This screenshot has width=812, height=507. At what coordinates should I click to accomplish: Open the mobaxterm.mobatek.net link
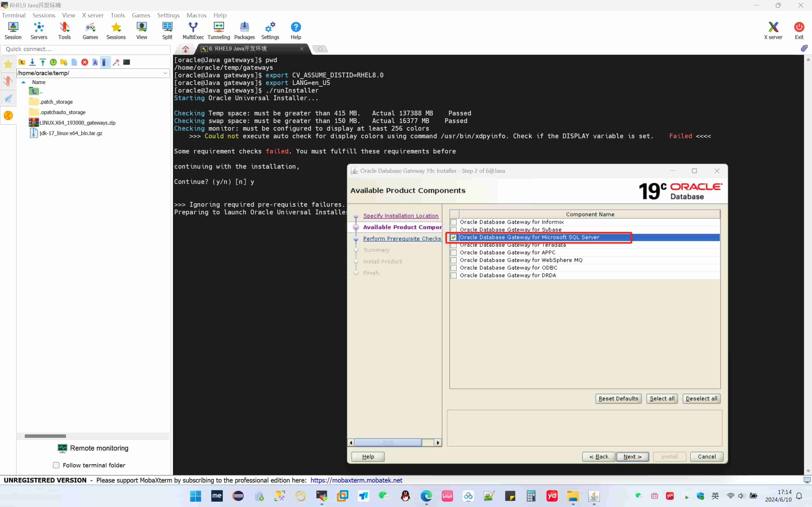(356, 480)
